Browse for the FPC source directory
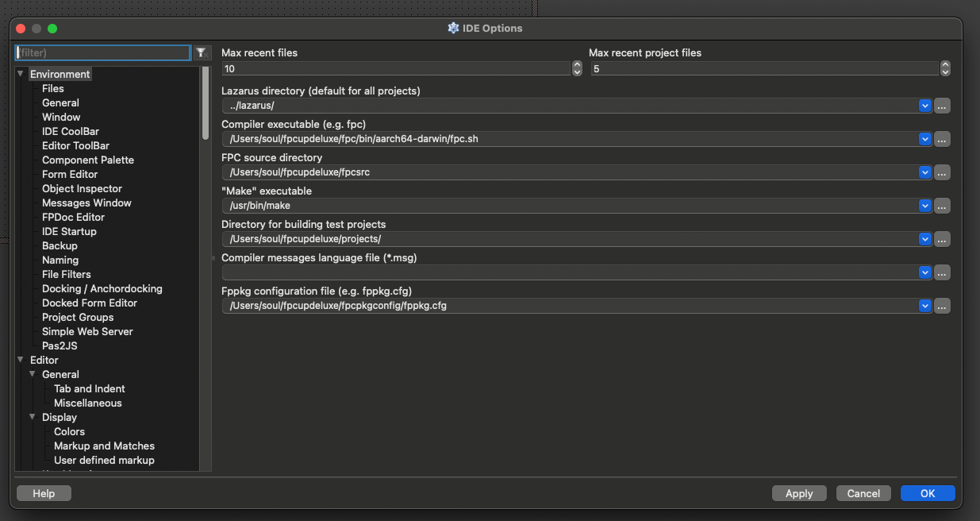980x521 pixels. tap(942, 172)
